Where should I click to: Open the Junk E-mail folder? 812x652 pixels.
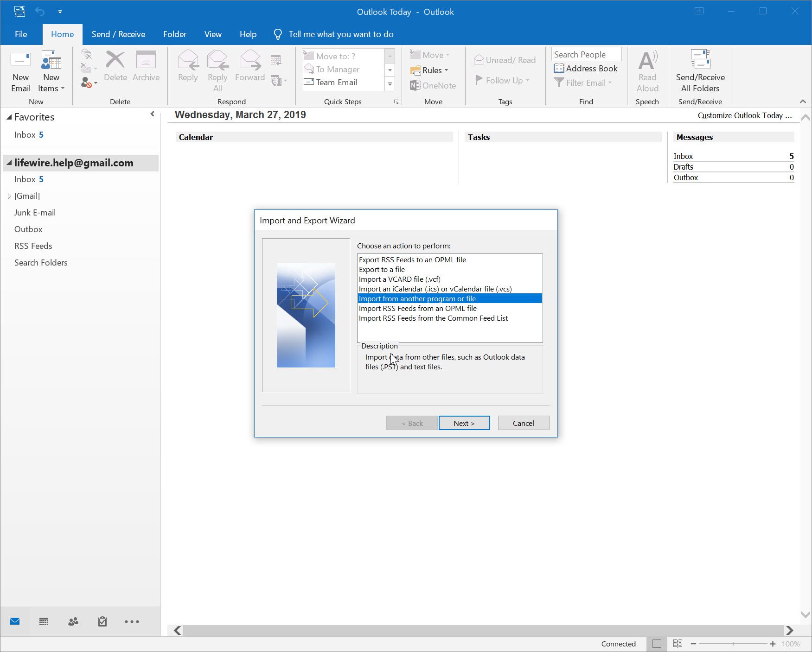tap(35, 213)
